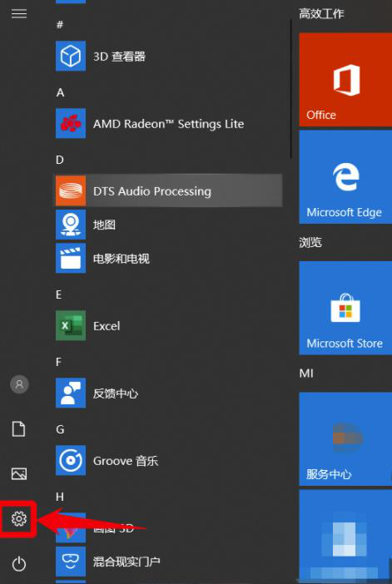
Task: Click the Office tile
Action: coord(345,79)
